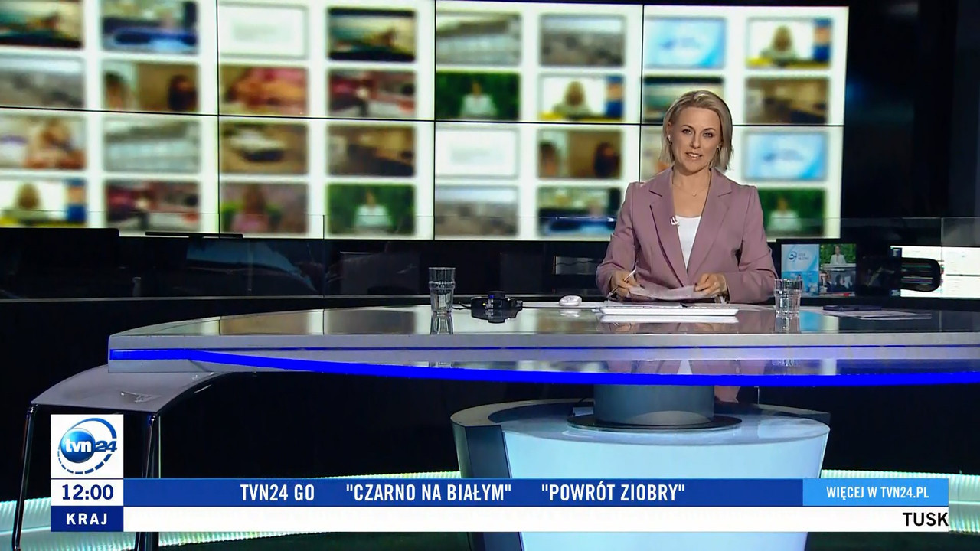Click the "CZARNO NA BIAŁYM" headline
Viewport: 980px width, 551px height.
click(x=429, y=493)
